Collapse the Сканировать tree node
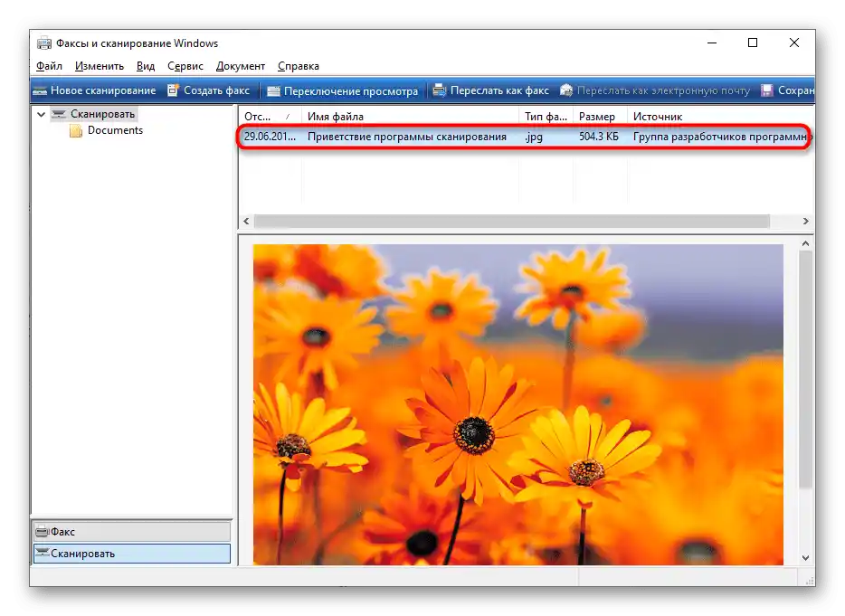 (41, 114)
